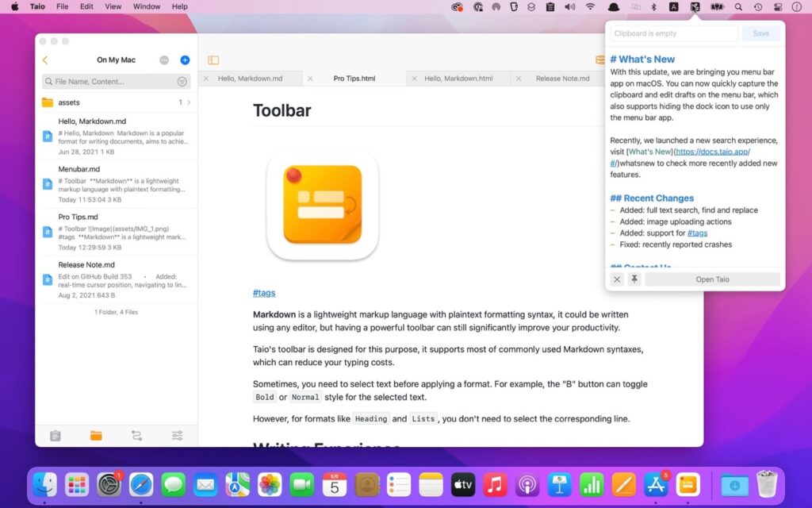Select the Menubar.md file

(116, 183)
